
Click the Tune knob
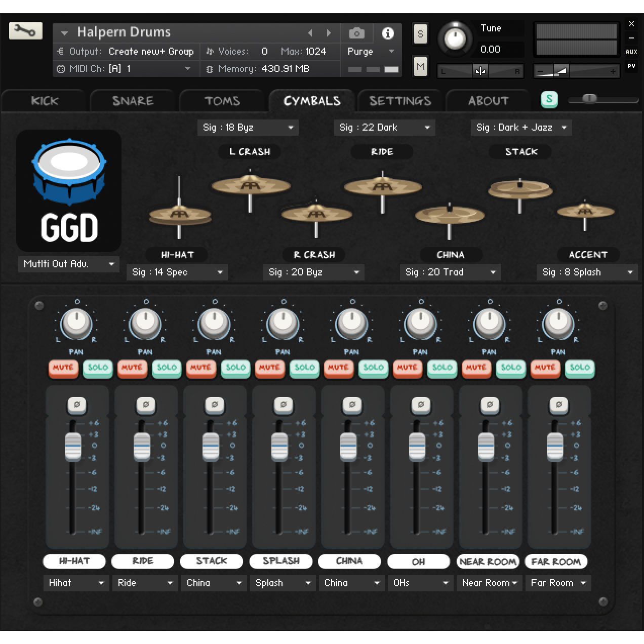(x=454, y=39)
